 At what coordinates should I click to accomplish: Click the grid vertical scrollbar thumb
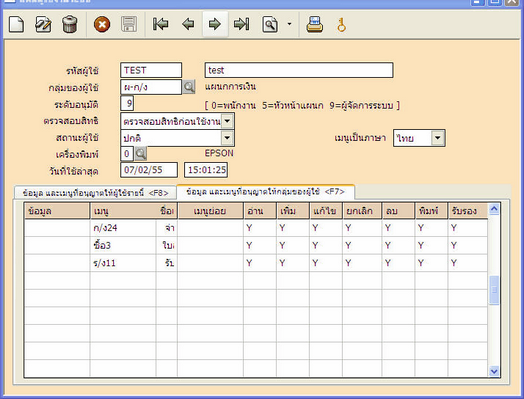pyautogui.click(x=494, y=290)
